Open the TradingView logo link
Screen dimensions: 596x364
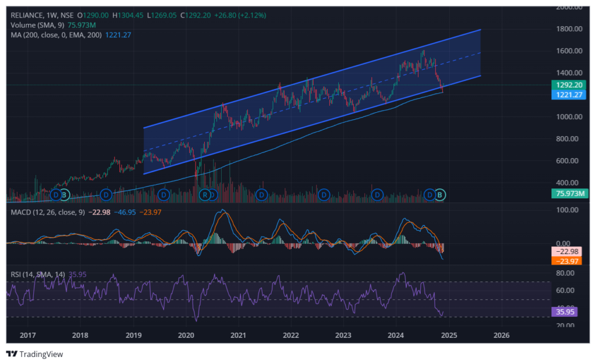pyautogui.click(x=35, y=354)
